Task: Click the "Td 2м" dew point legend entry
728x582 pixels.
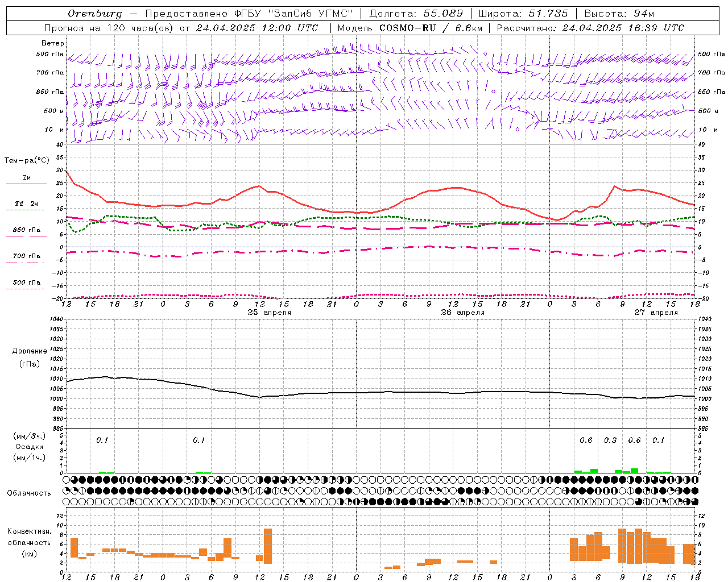Action: pos(27,203)
